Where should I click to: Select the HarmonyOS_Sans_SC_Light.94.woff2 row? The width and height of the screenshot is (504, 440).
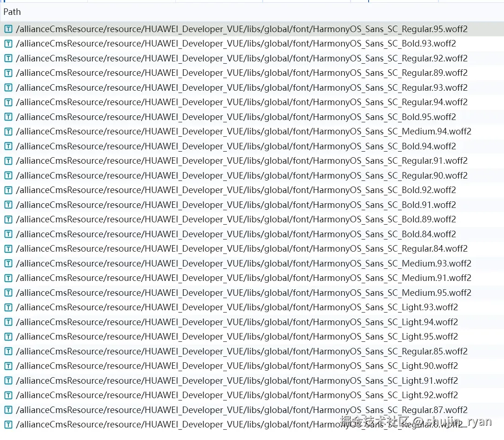point(252,322)
